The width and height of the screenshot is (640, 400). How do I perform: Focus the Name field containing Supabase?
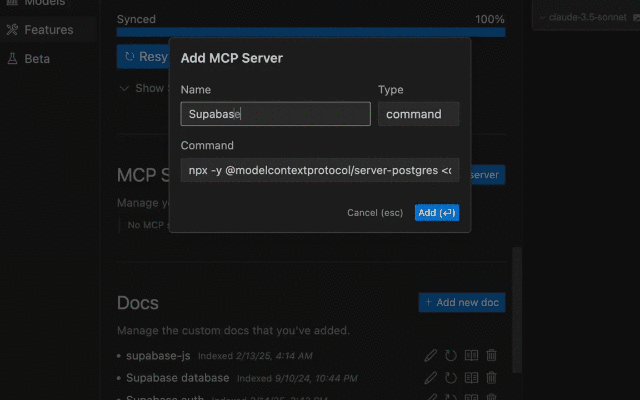[276, 114]
